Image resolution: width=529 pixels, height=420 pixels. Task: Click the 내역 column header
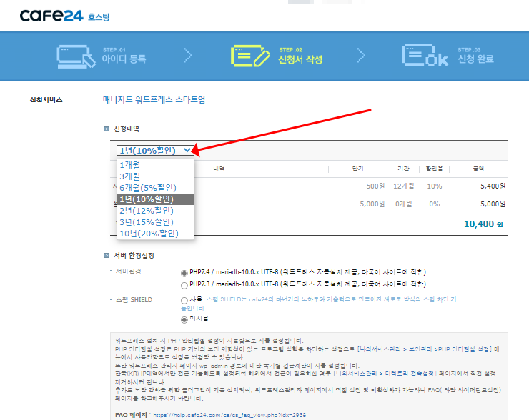(219, 169)
